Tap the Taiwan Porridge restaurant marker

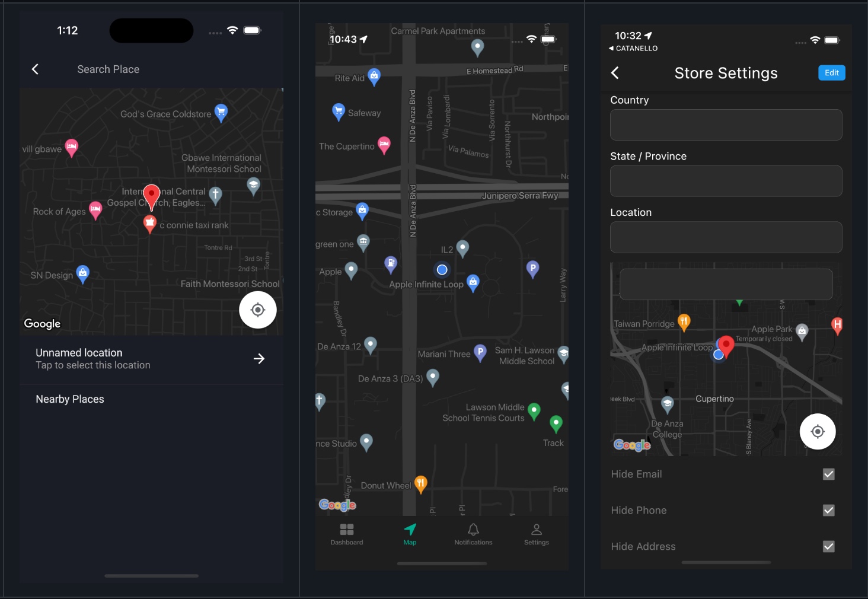click(x=684, y=322)
